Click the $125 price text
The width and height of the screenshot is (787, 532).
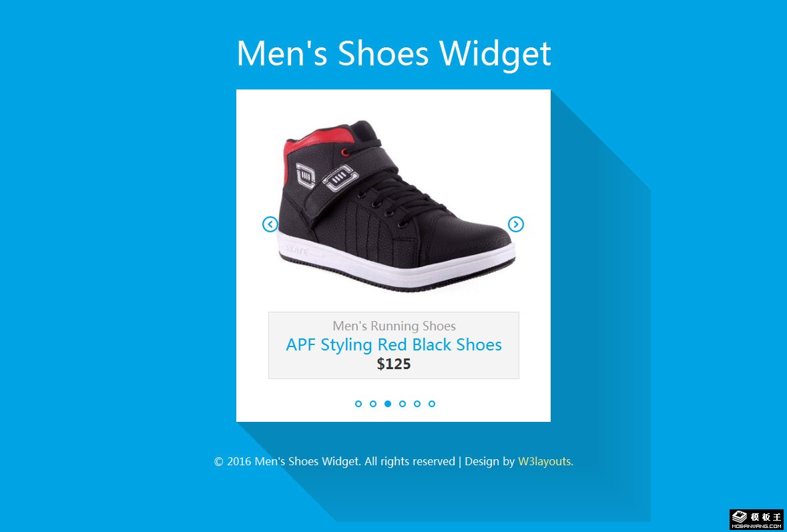394,364
